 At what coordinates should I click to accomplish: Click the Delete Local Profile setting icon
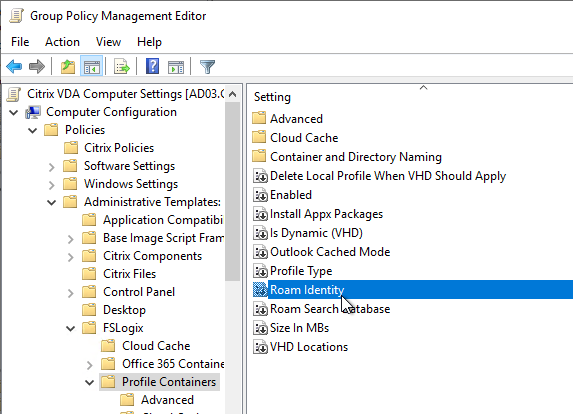point(260,176)
